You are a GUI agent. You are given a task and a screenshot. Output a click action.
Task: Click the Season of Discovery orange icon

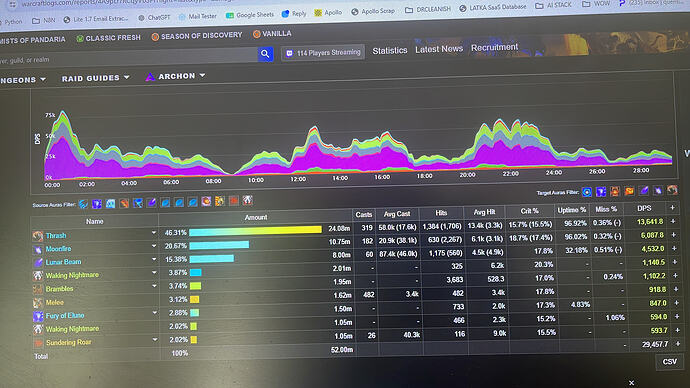[x=155, y=37]
